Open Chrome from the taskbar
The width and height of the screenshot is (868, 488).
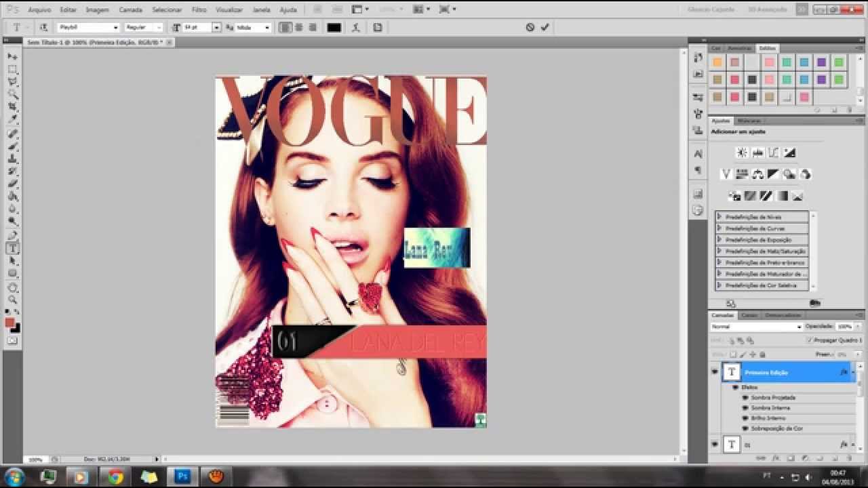coord(115,476)
